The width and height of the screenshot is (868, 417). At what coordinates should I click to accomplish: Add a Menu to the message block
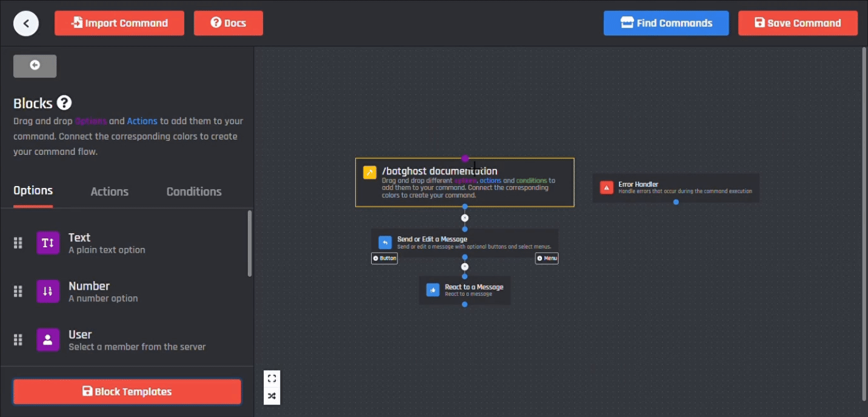(547, 258)
